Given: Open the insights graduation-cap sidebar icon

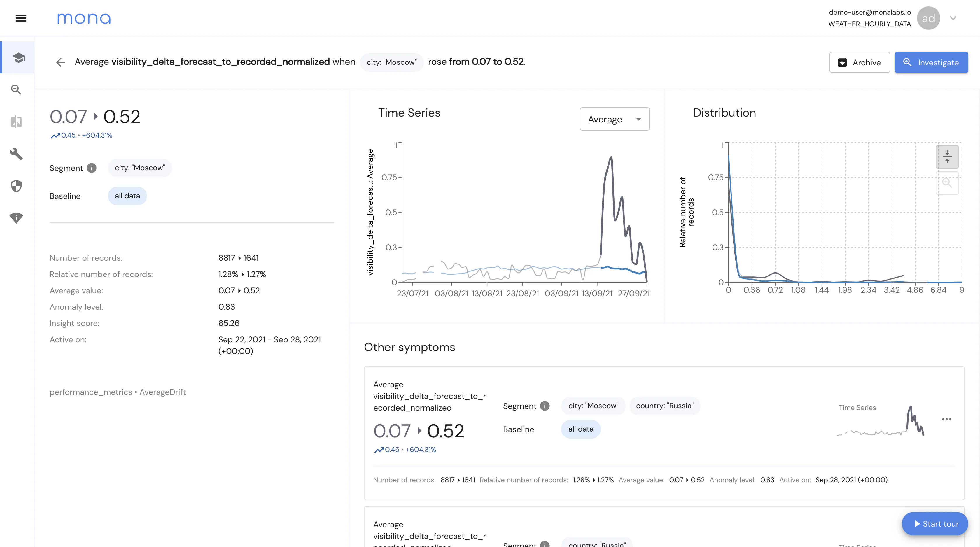Looking at the screenshot, I should coord(18,57).
